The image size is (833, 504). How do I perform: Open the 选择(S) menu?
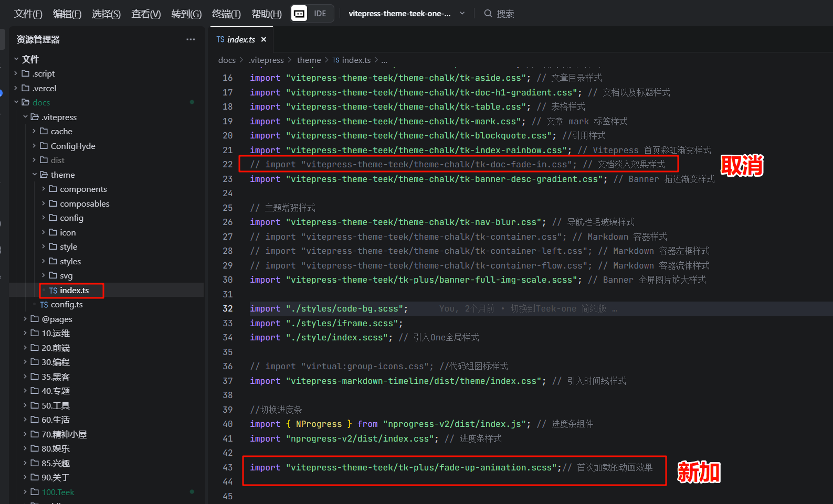pyautogui.click(x=106, y=14)
